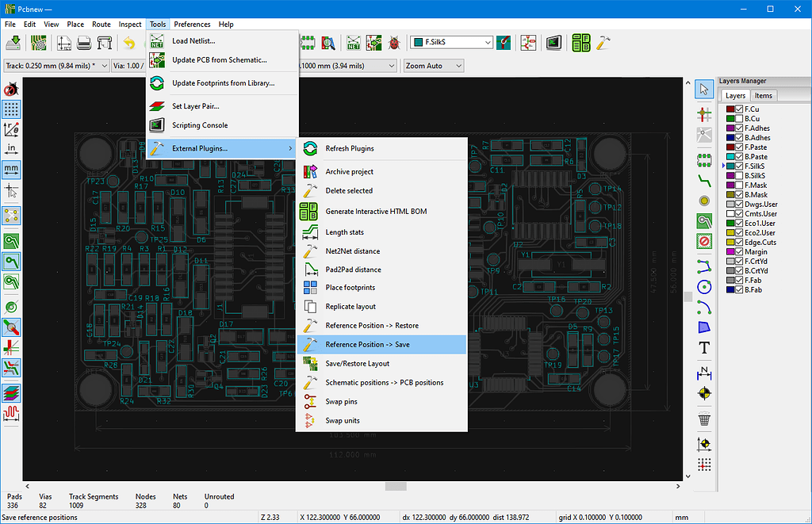Choose Generate Interactive HTML BOM
812x524 pixels.
376,212
